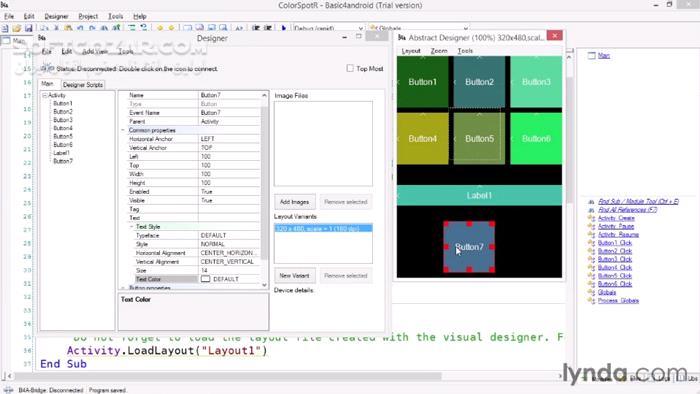Open the Add View menu in Designer
The width and height of the screenshot is (700, 394).
(95, 52)
